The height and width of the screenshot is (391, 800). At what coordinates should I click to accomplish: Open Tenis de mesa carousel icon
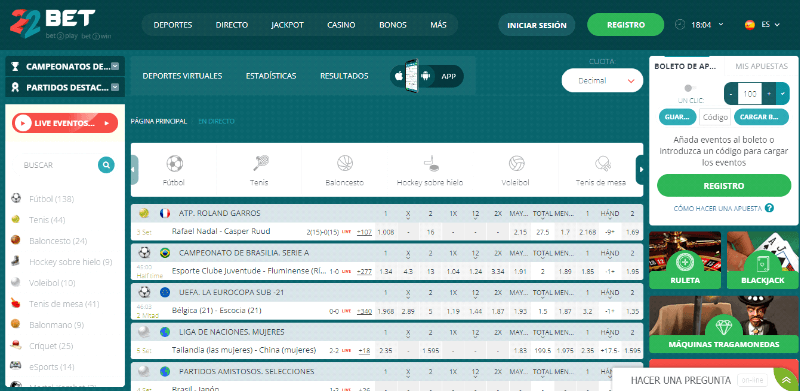click(x=603, y=163)
